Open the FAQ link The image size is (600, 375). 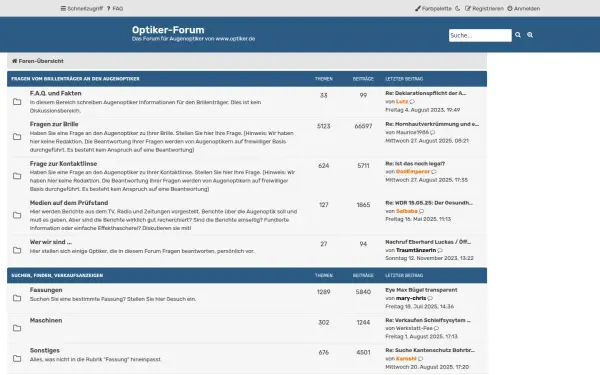(115, 8)
